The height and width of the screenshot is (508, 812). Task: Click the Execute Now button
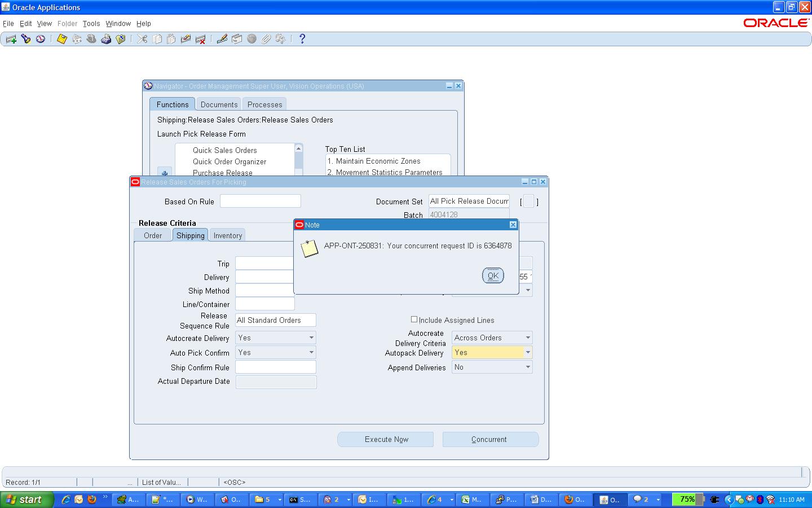(x=386, y=439)
